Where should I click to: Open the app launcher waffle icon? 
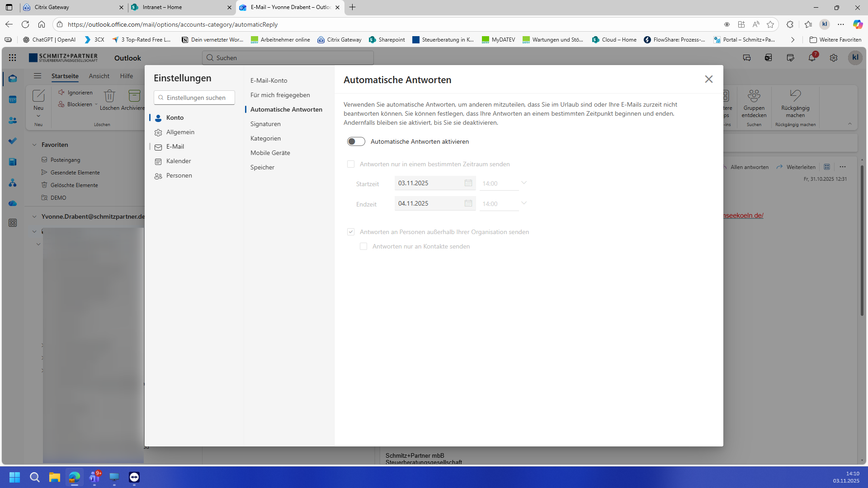point(13,58)
